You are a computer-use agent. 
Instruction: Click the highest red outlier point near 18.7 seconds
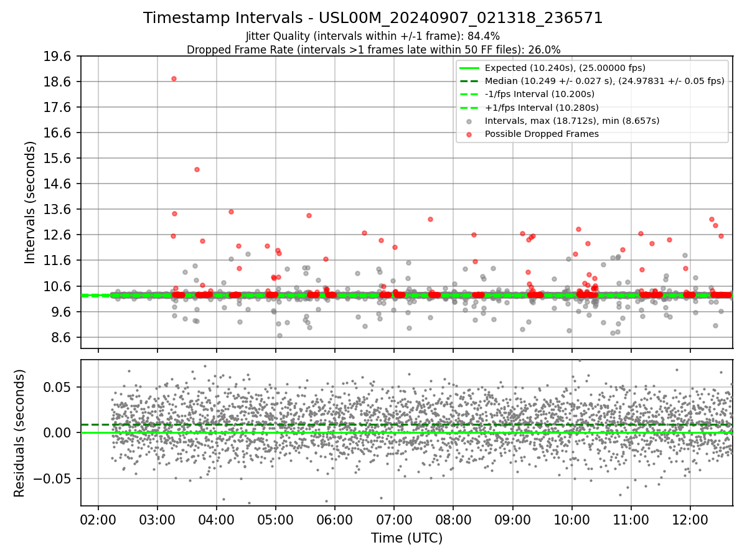[174, 78]
